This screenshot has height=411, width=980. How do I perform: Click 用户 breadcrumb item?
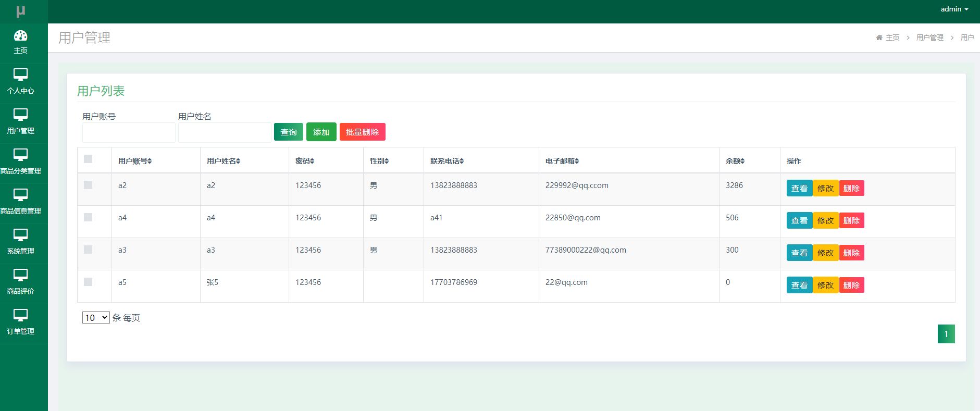967,38
